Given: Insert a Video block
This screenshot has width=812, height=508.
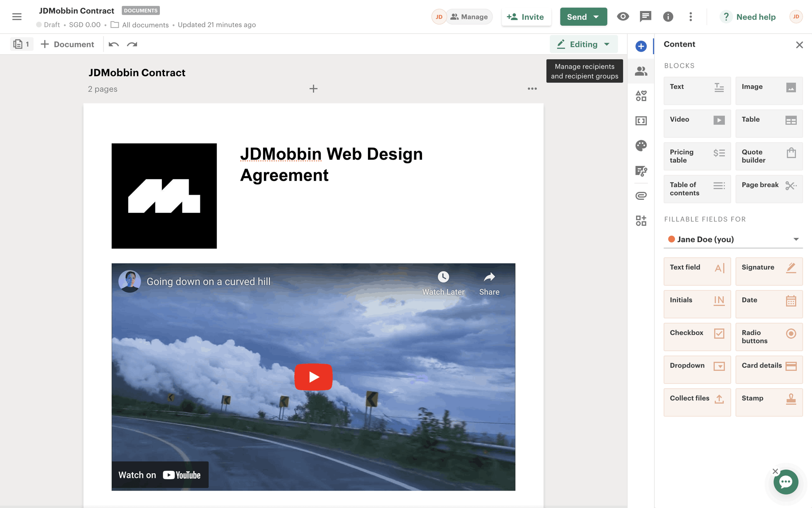Looking at the screenshot, I should pos(697,123).
